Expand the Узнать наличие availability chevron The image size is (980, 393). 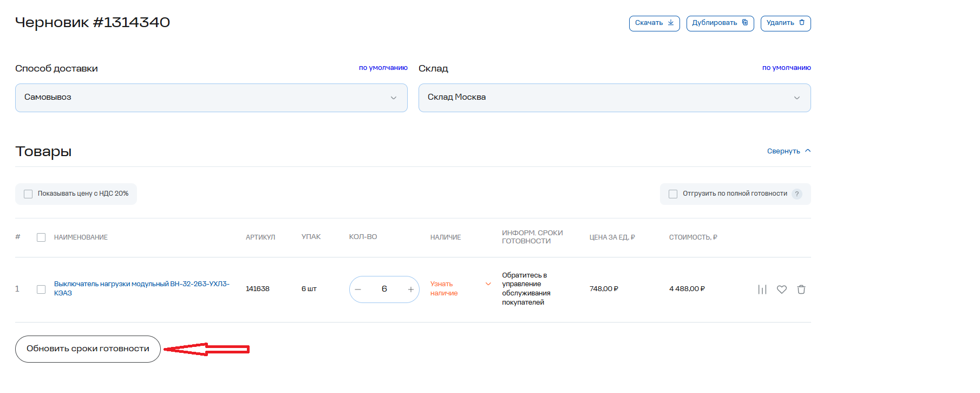(x=488, y=284)
